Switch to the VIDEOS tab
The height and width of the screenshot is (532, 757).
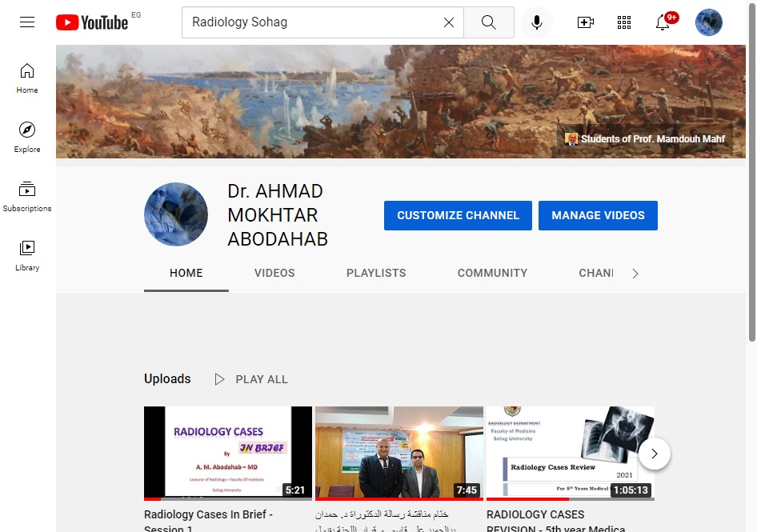click(x=274, y=273)
